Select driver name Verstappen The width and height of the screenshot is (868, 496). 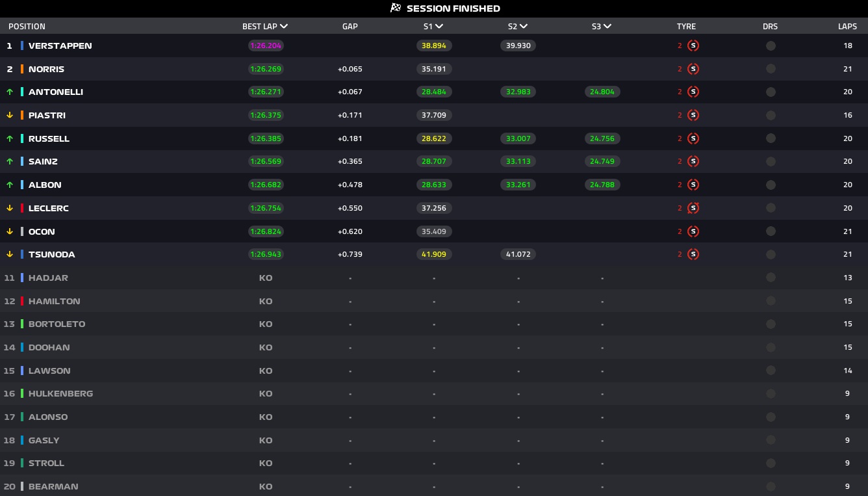coord(60,46)
